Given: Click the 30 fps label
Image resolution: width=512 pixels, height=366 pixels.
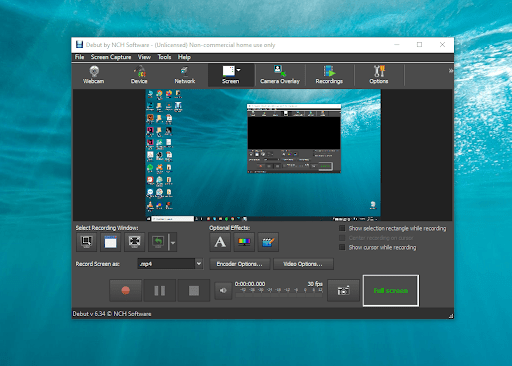Looking at the screenshot, I should 315,284.
